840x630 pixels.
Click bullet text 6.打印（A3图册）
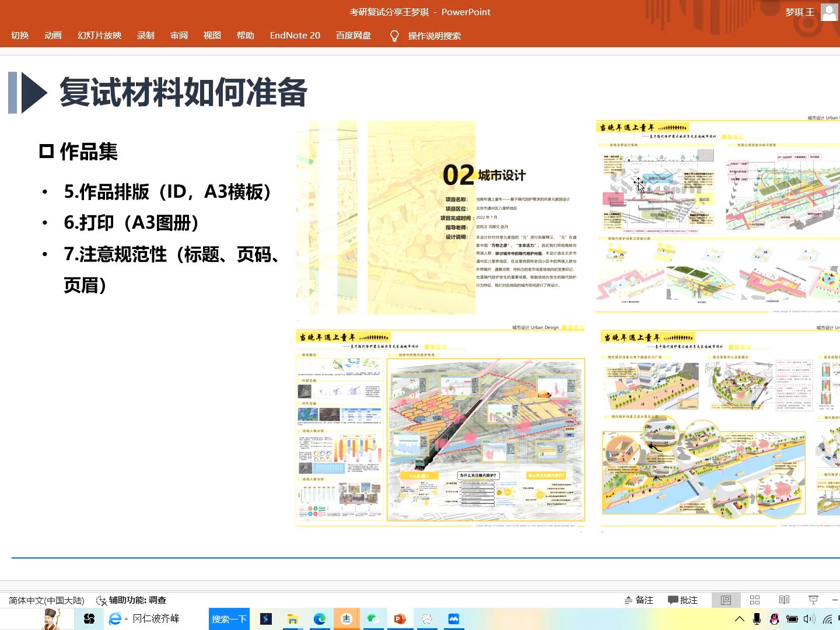pos(132,223)
